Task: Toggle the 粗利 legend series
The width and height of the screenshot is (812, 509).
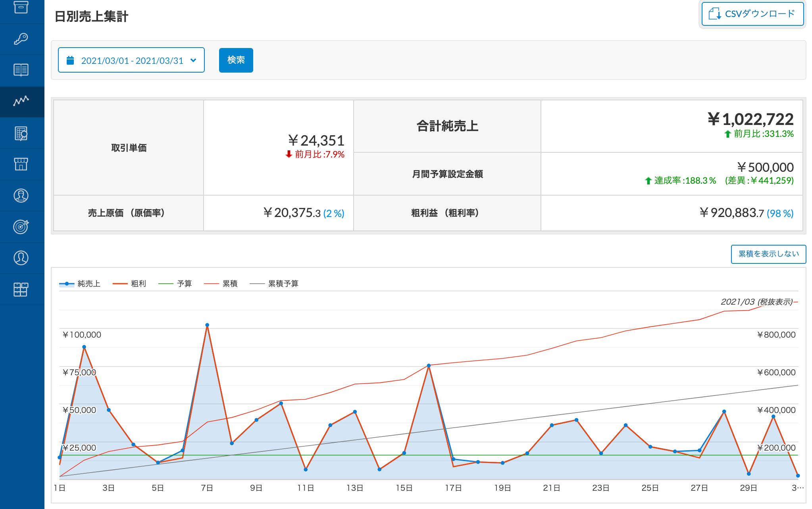Action: pyautogui.click(x=129, y=284)
